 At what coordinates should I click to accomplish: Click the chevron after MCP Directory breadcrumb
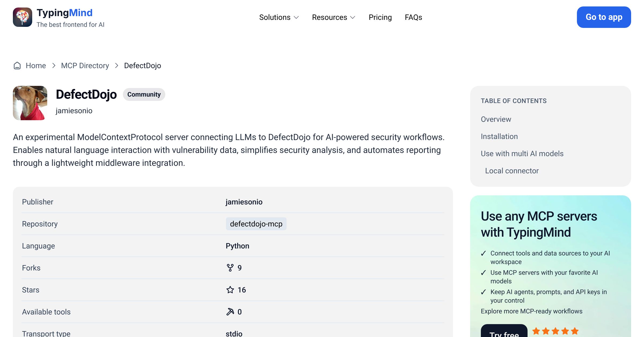pyautogui.click(x=116, y=65)
